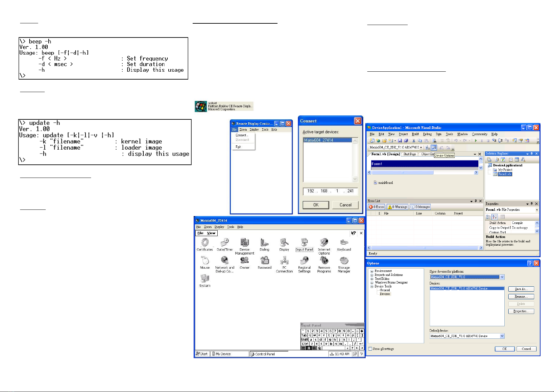Image resolution: width=554 pixels, height=392 pixels.
Task: Click Cancel in the Connect dialog
Action: pos(346,205)
